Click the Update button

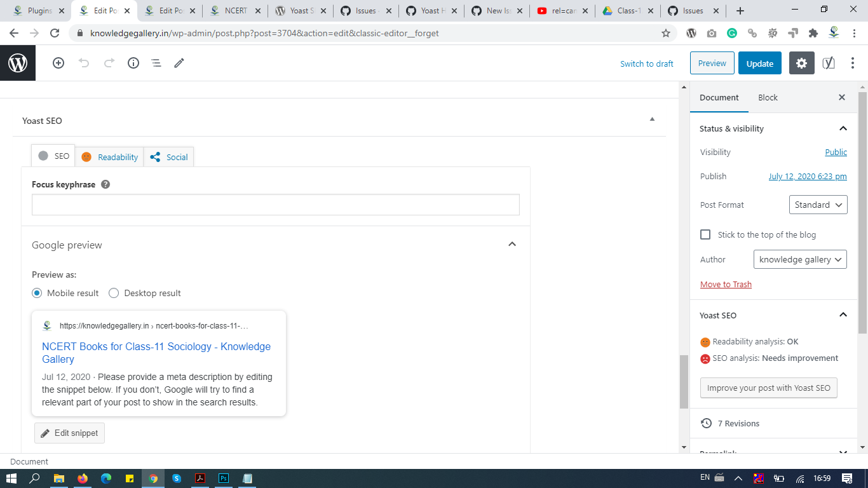pyautogui.click(x=759, y=63)
